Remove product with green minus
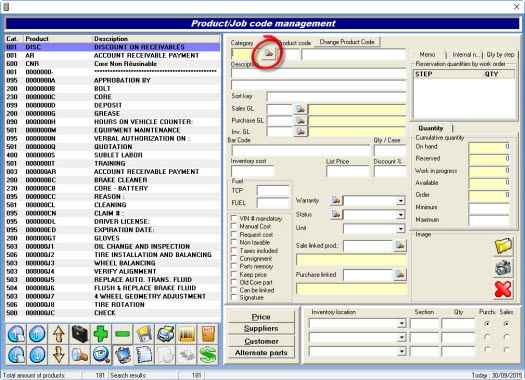The width and height of the screenshot is (525, 380). 122,334
